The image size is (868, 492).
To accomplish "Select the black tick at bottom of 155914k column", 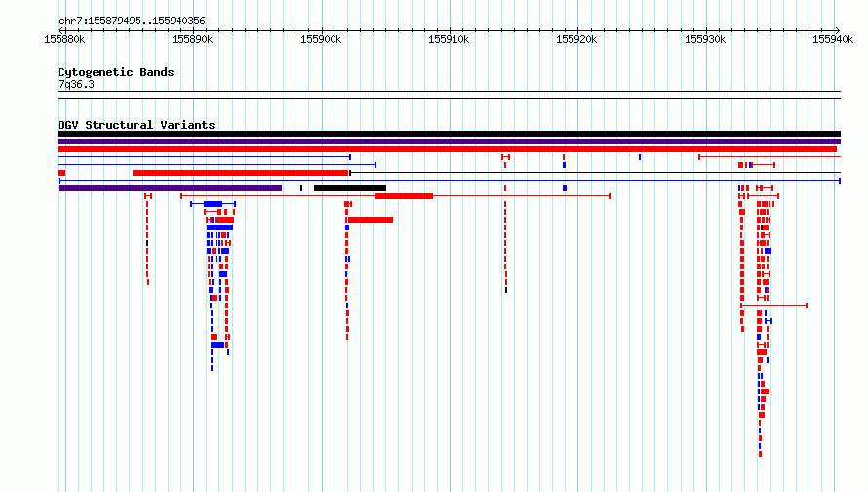I will click(506, 290).
